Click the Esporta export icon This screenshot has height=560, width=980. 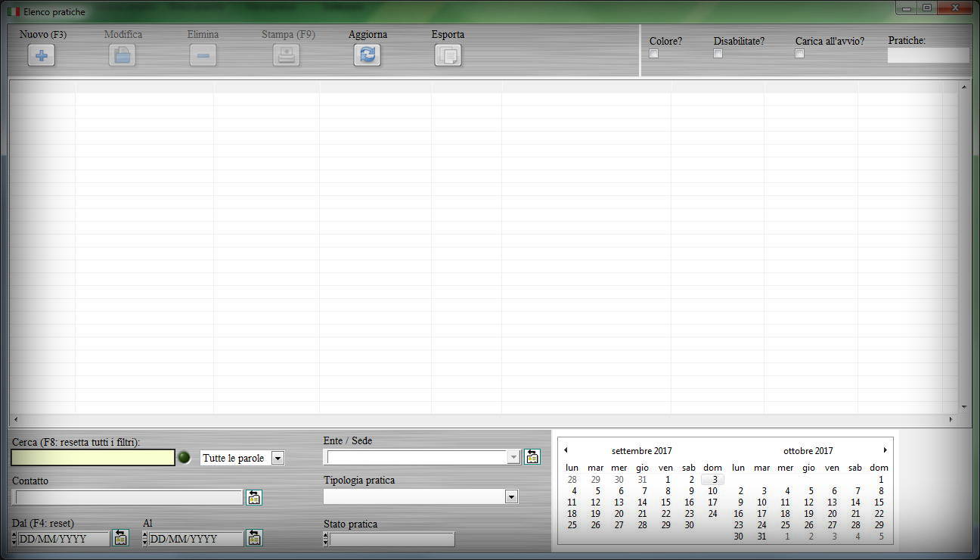[x=448, y=55]
